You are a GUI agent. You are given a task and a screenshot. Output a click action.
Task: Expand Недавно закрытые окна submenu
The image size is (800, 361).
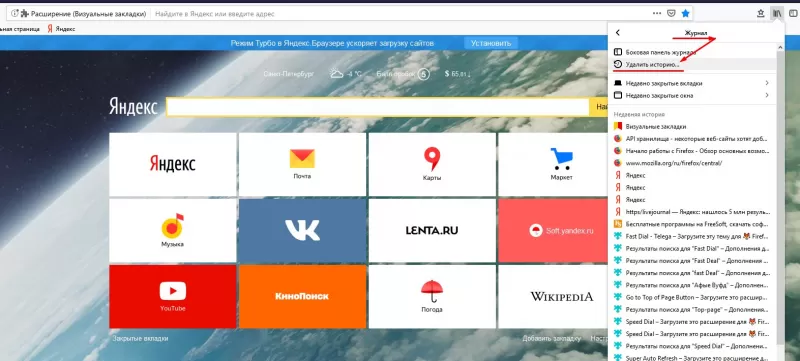point(692,95)
